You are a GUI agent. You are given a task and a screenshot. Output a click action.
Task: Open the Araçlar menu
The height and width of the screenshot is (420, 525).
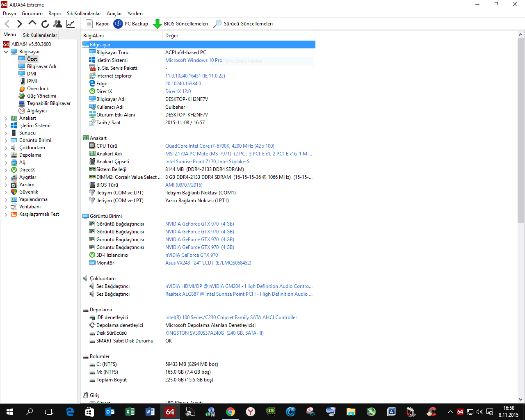tap(114, 14)
